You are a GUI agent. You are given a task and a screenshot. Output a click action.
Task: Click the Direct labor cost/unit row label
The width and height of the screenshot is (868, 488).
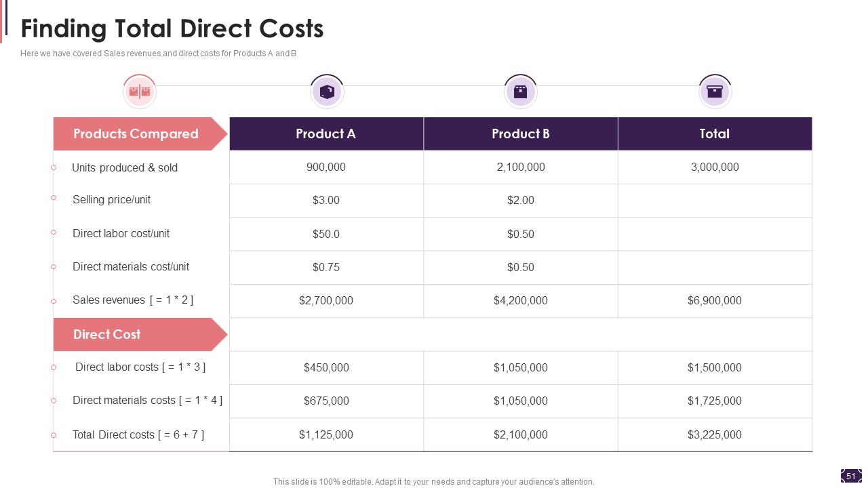[121, 233]
